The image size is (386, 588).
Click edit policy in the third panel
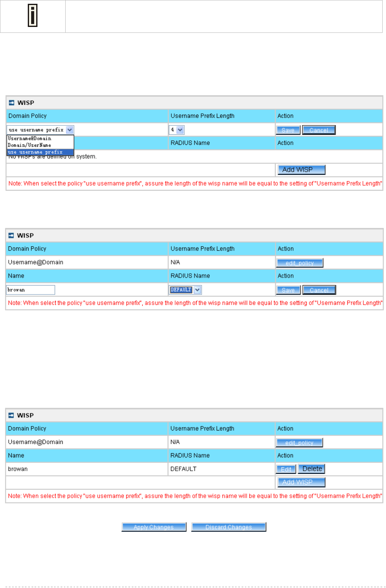point(300,443)
